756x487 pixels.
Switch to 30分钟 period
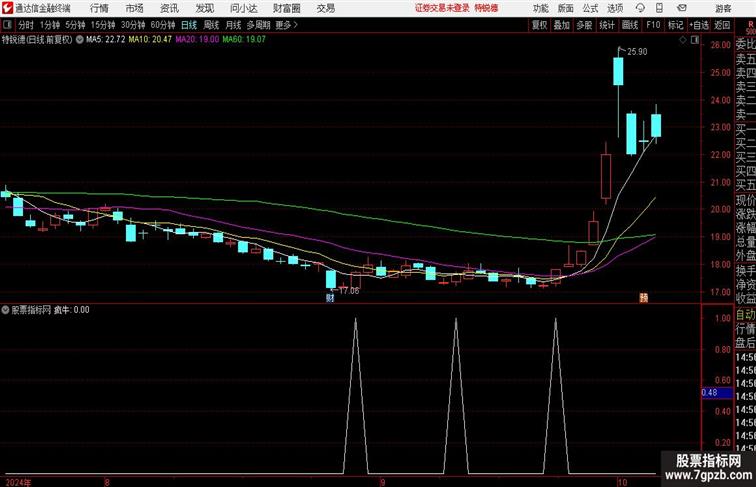133,25
